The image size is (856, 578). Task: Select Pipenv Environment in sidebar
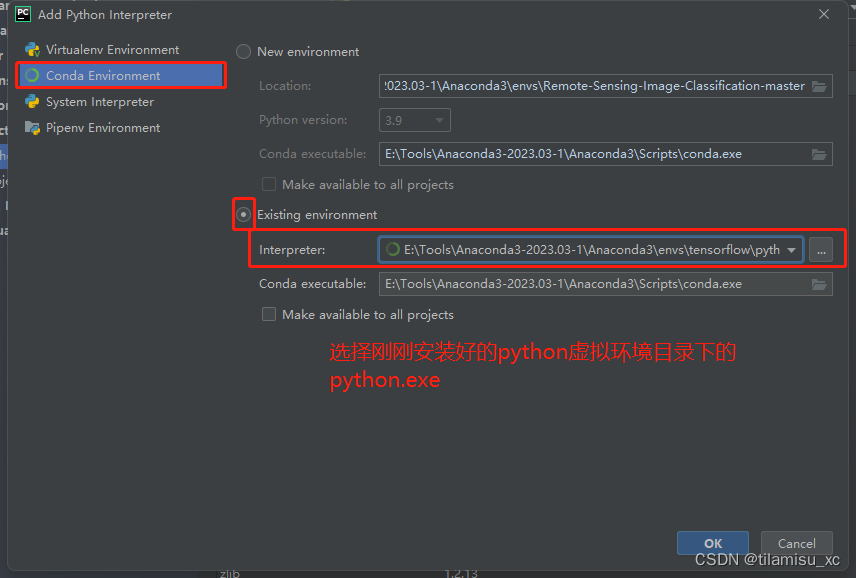103,128
